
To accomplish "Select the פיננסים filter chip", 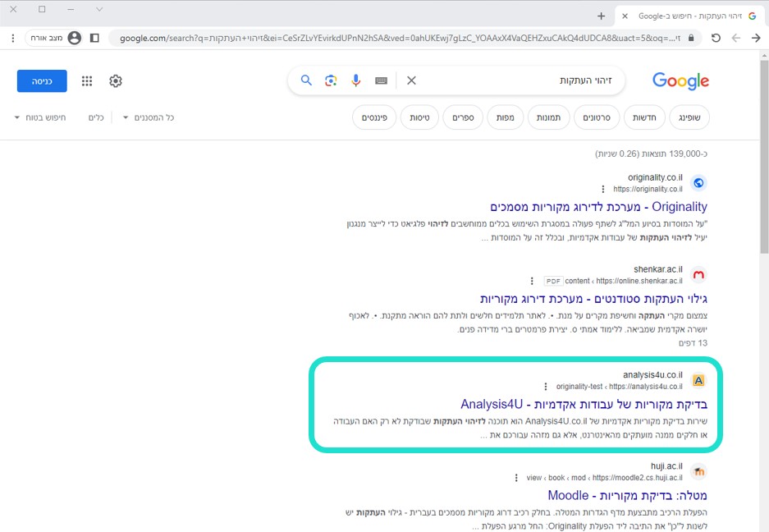I will [374, 117].
